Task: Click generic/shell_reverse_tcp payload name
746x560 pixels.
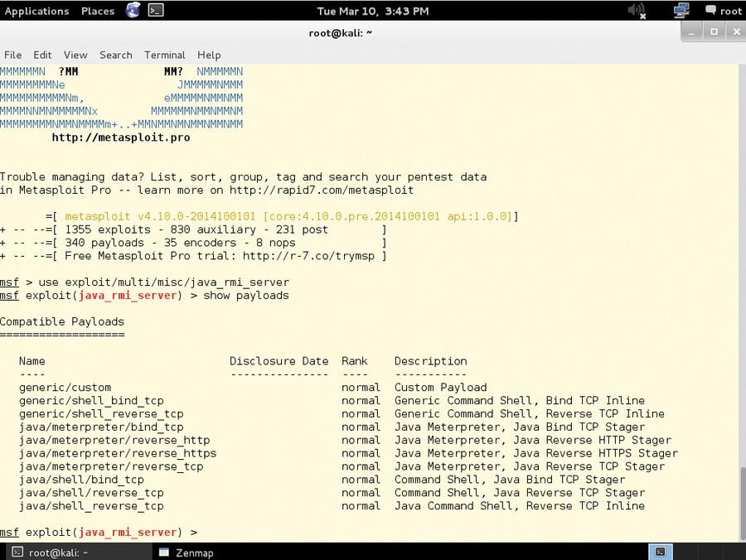Action: [101, 414]
